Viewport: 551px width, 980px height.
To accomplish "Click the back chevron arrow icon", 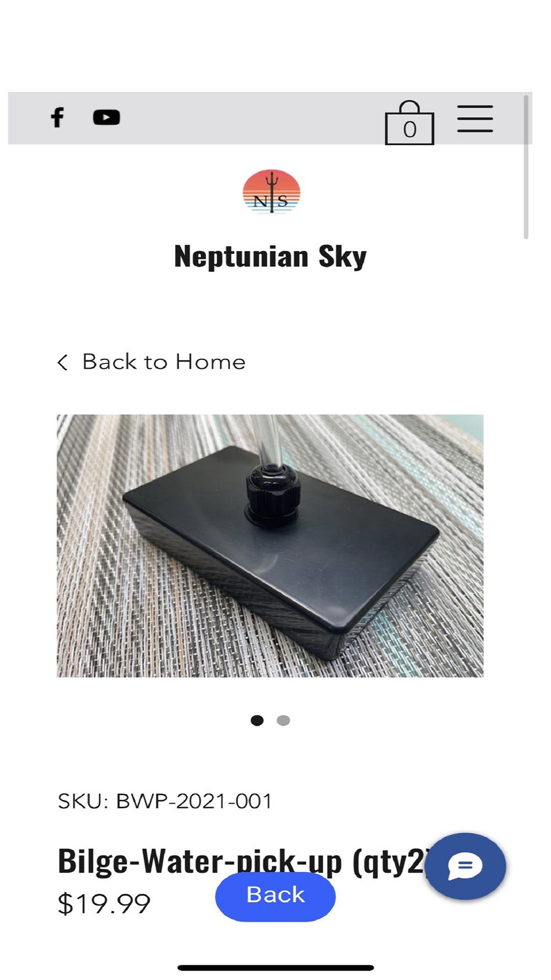I will (x=62, y=363).
